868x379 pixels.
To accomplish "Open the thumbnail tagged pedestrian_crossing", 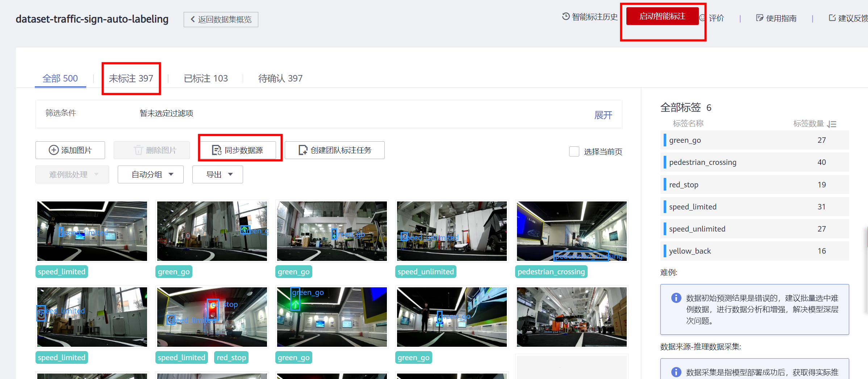I will [572, 231].
